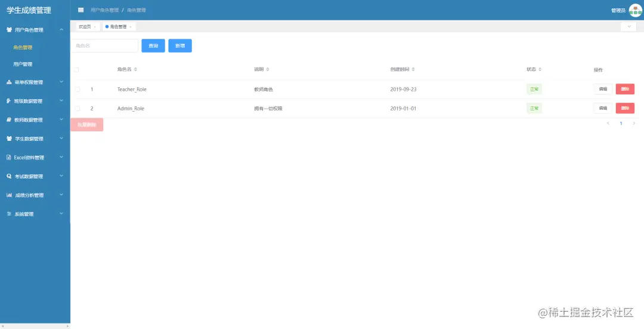
Task: Close the 角色管理 tab with its x icon
Action: (131, 27)
